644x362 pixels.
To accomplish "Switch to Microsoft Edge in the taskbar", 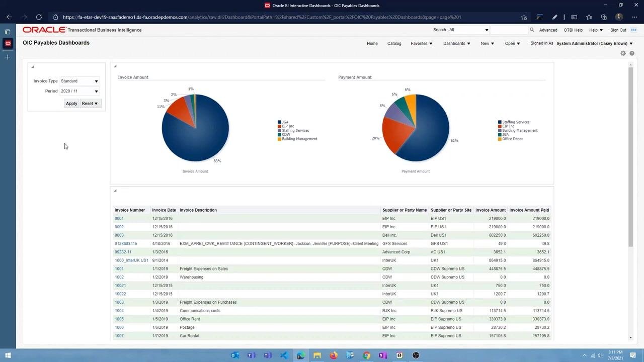I will [300, 355].
